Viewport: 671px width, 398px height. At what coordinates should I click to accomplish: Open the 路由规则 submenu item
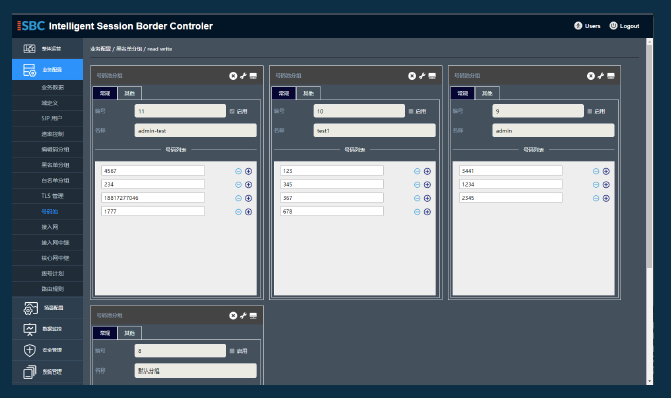pyautogui.click(x=48, y=289)
